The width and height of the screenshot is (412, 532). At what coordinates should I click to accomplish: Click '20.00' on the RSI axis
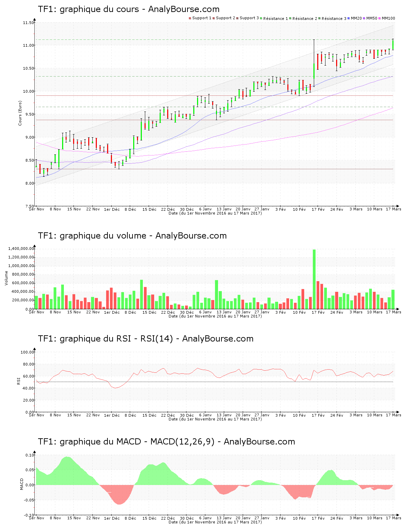click(x=28, y=400)
